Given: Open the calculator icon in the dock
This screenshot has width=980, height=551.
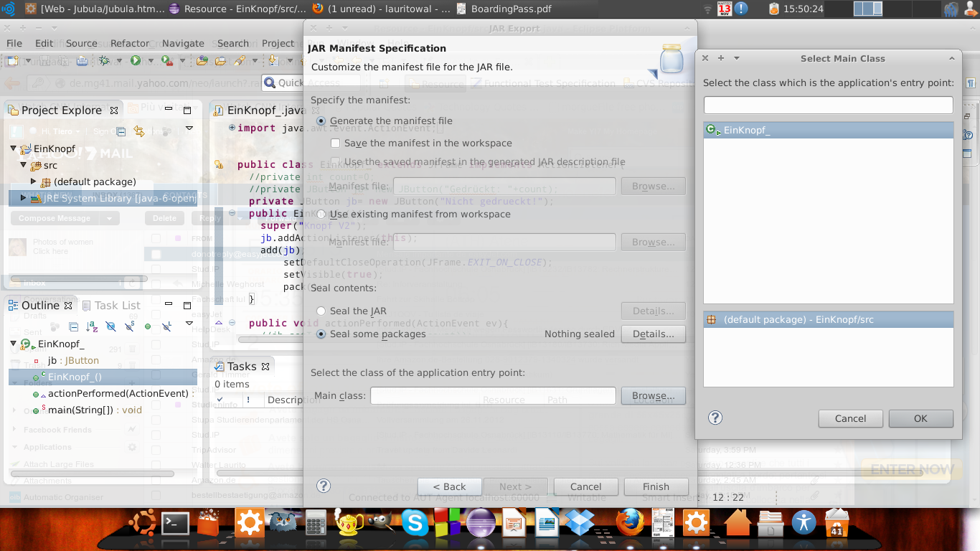Looking at the screenshot, I should point(316,523).
